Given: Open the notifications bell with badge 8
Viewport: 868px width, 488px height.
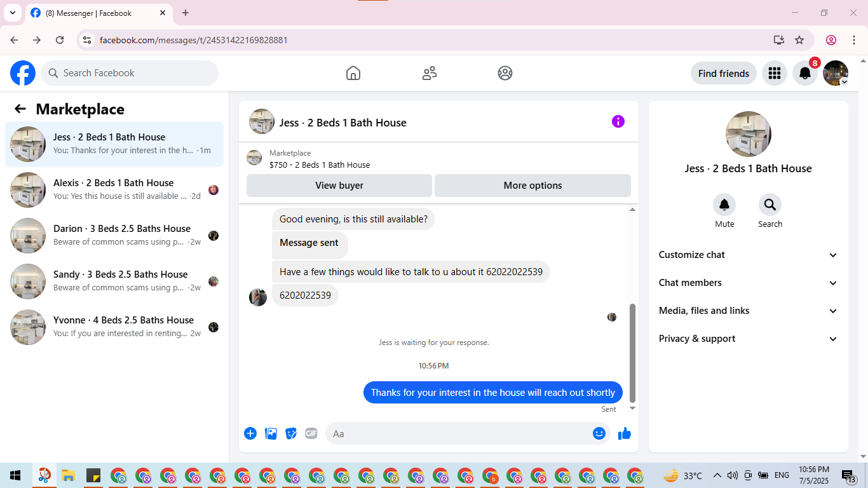Looking at the screenshot, I should point(804,73).
